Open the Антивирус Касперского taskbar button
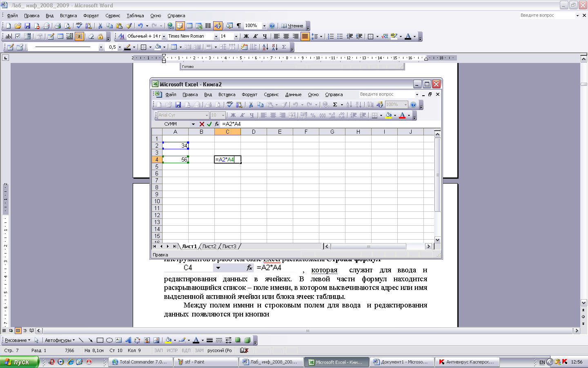This screenshot has height=368, width=588. [x=468, y=362]
